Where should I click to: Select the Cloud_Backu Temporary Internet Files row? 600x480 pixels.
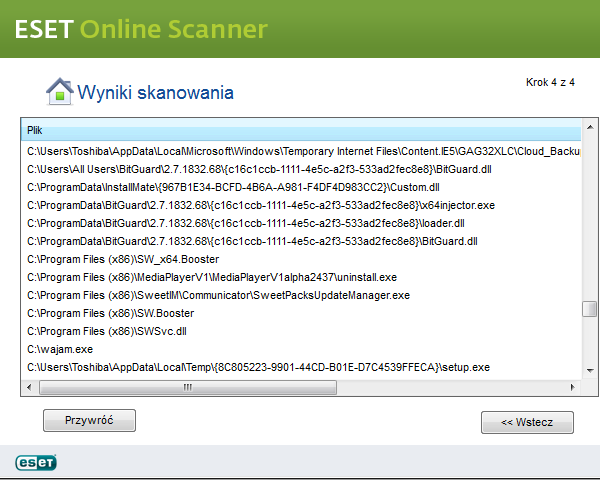click(x=301, y=152)
